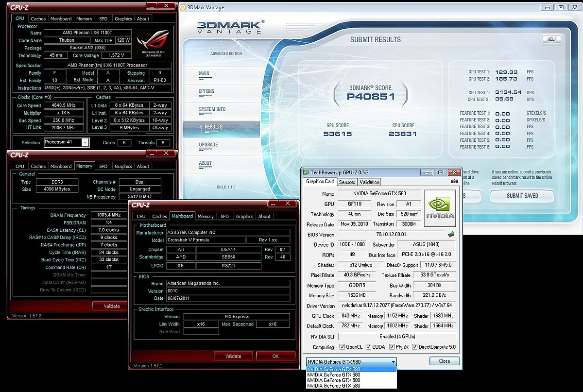
Task: Click the NB Frequency value 3512.0 MHz
Action: [139, 196]
